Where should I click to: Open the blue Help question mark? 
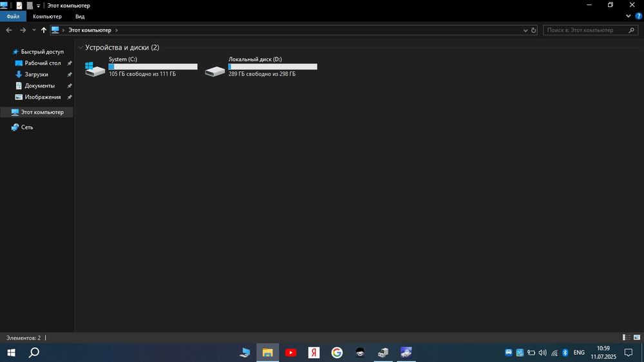point(638,16)
